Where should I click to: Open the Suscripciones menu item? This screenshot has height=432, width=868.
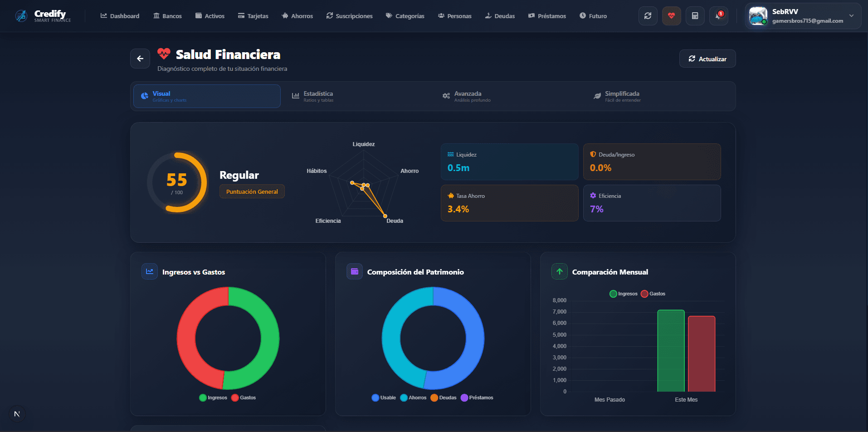pyautogui.click(x=349, y=15)
